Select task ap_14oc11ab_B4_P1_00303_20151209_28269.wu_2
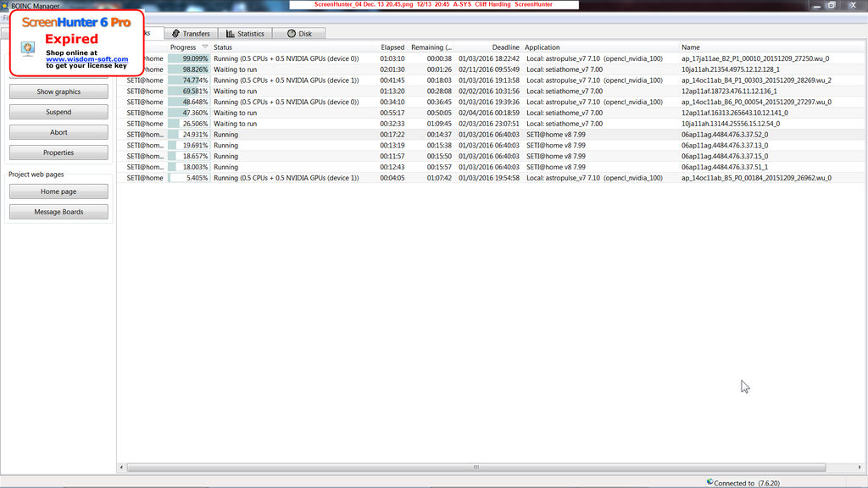The width and height of the screenshot is (868, 488). [x=756, y=80]
